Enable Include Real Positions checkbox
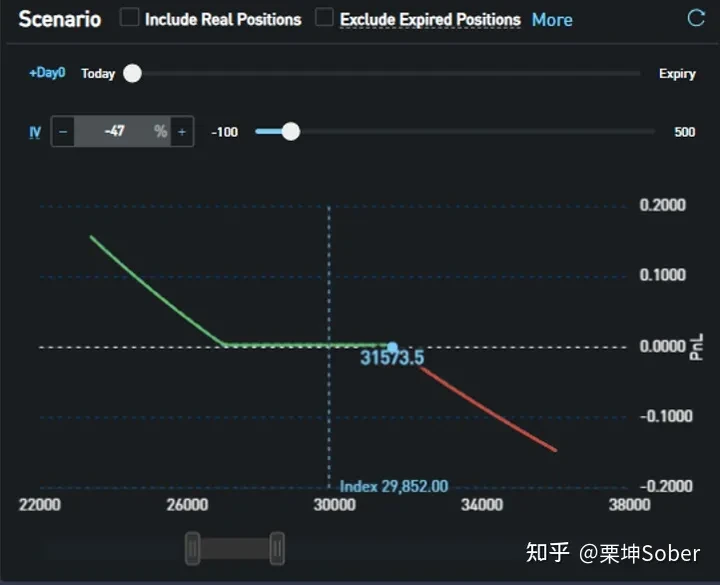The image size is (720, 585). (129, 18)
